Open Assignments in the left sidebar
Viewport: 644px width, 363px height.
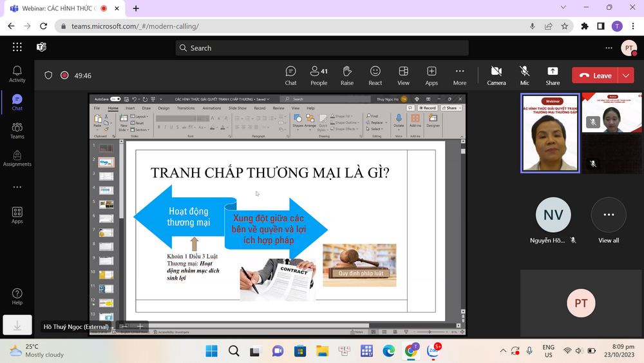click(x=17, y=159)
